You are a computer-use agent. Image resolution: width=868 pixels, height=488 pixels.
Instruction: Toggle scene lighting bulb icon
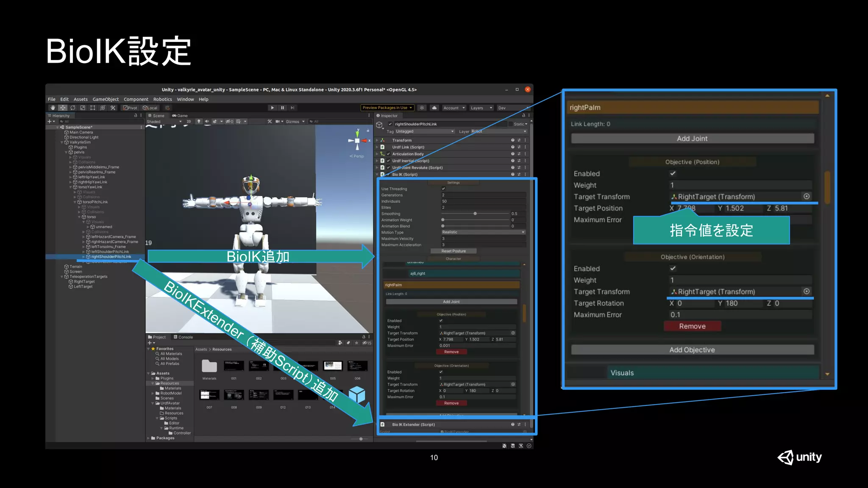[199, 122]
